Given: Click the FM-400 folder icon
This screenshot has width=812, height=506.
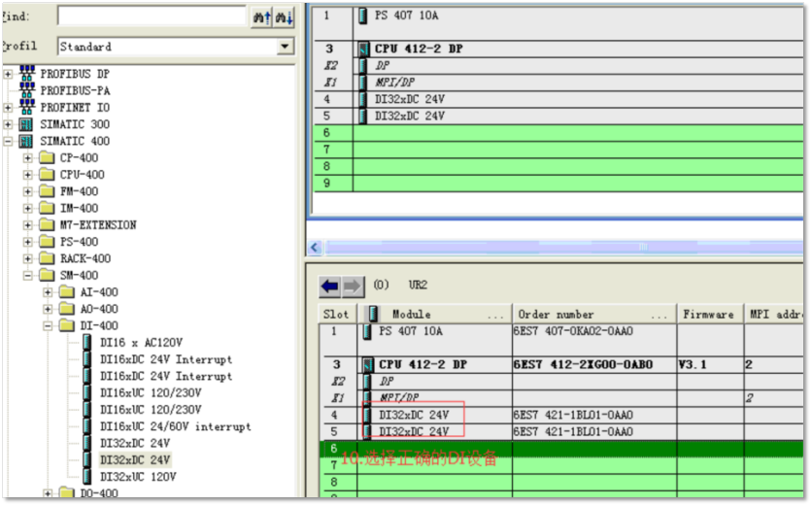Looking at the screenshot, I should pyautogui.click(x=47, y=191).
